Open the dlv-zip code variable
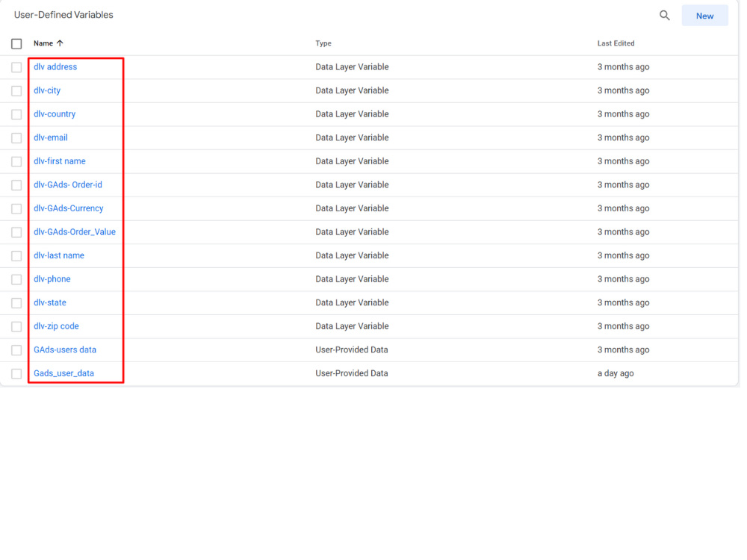This screenshot has width=747, height=560. 56,326
